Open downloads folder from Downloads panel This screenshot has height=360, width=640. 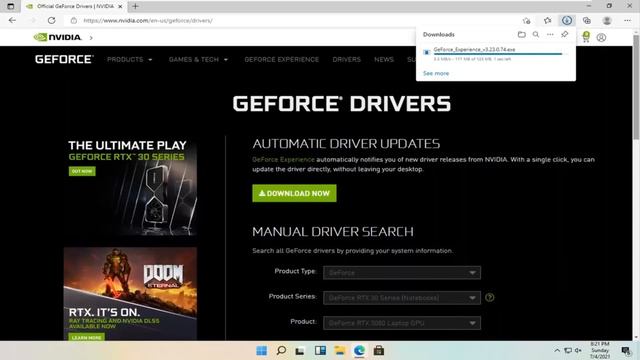coord(522,34)
